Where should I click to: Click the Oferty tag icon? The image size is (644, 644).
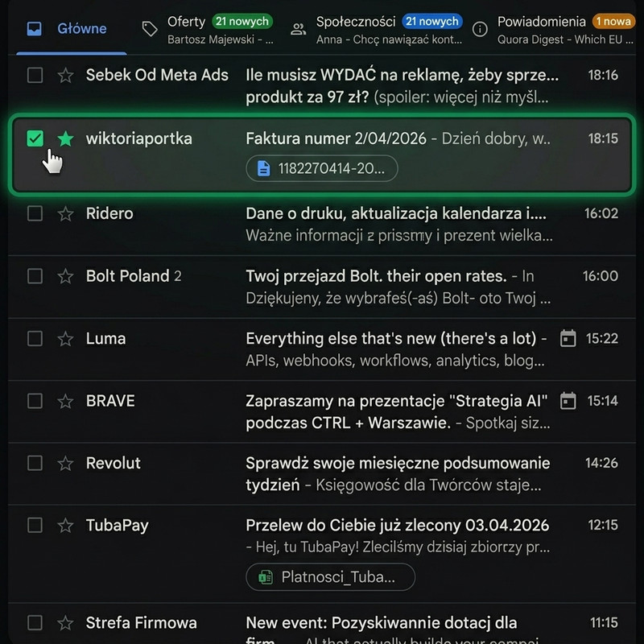(150, 29)
